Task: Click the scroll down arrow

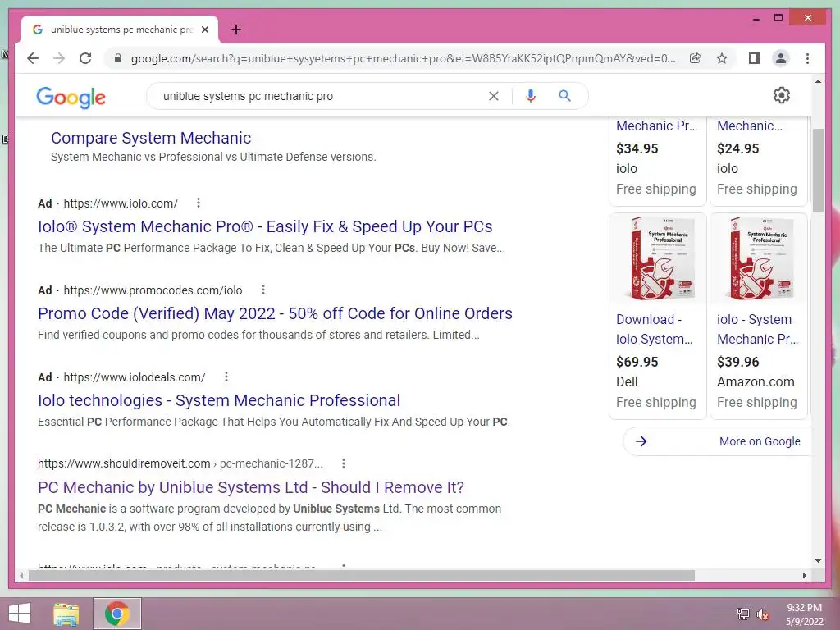Action: pos(818,561)
